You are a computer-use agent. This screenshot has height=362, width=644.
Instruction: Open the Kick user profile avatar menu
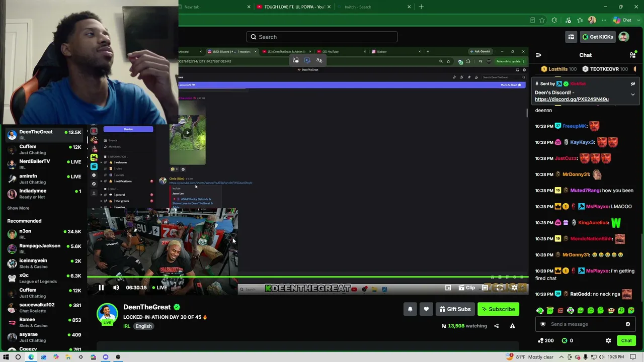coord(624,37)
